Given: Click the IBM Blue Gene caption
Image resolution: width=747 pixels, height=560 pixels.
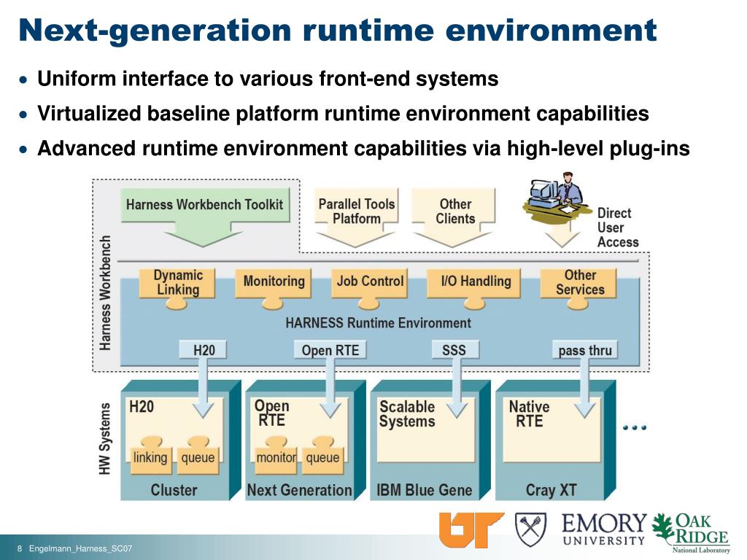Looking at the screenshot, I should click(425, 490).
